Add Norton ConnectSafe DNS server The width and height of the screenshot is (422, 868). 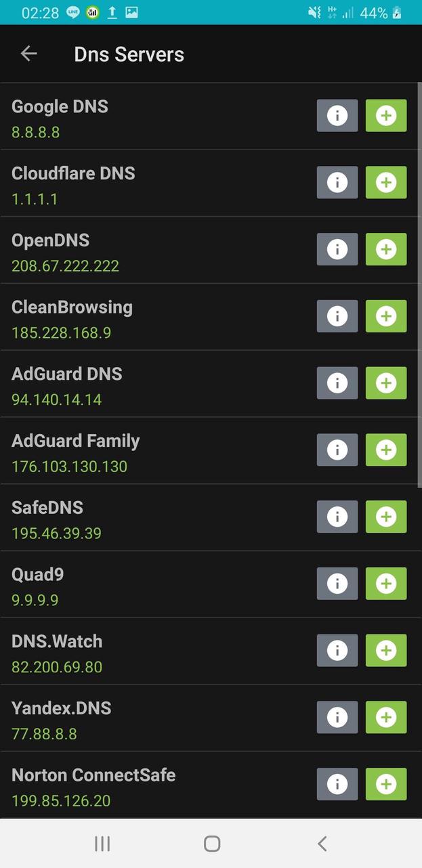coord(386,784)
